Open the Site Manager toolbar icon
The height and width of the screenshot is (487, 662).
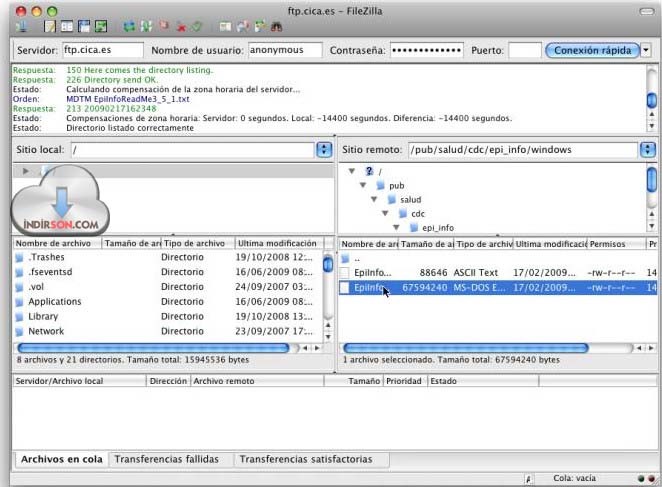pyautogui.click(x=22, y=27)
